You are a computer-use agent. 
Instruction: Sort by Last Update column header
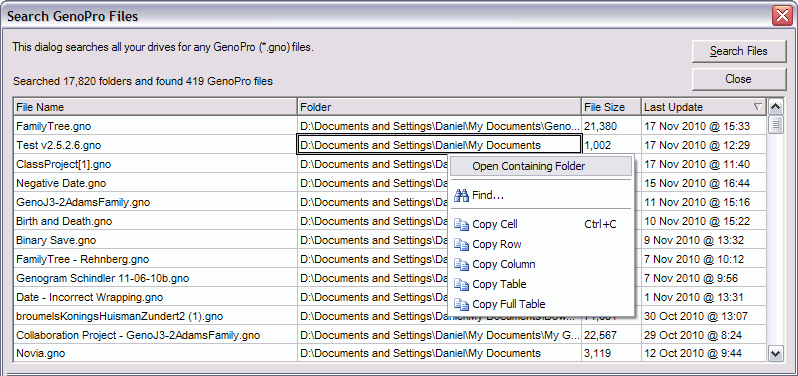coord(703,107)
